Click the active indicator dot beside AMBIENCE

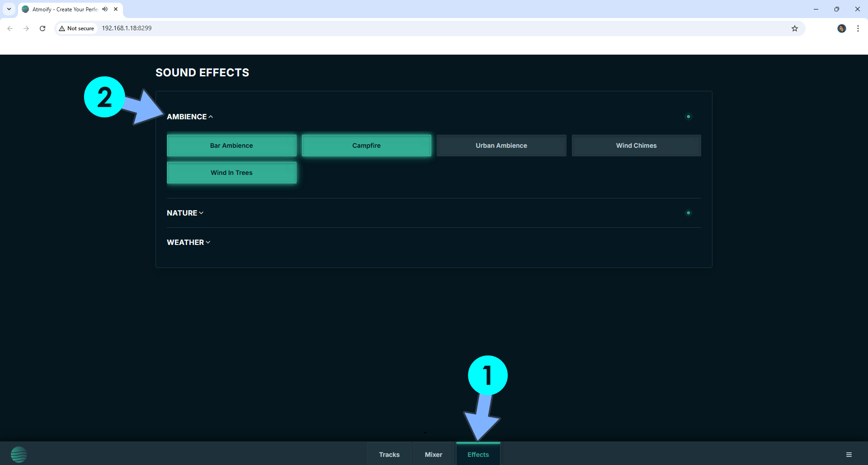point(688,116)
